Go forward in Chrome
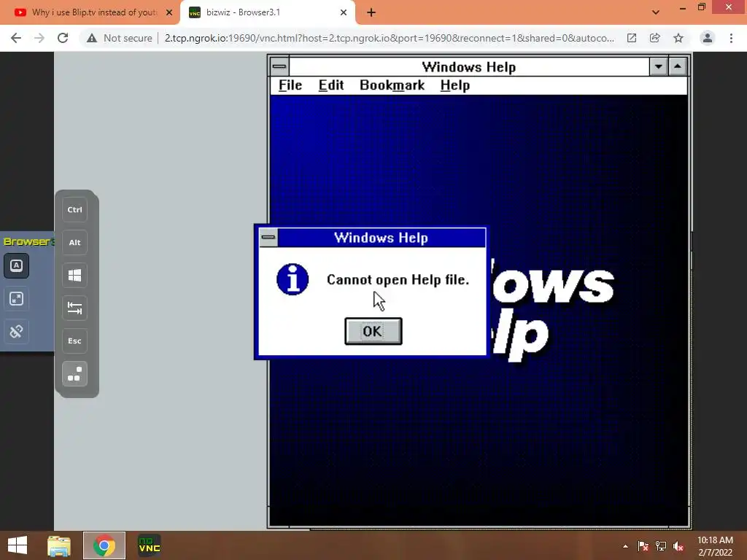The width and height of the screenshot is (747, 560). [39, 38]
